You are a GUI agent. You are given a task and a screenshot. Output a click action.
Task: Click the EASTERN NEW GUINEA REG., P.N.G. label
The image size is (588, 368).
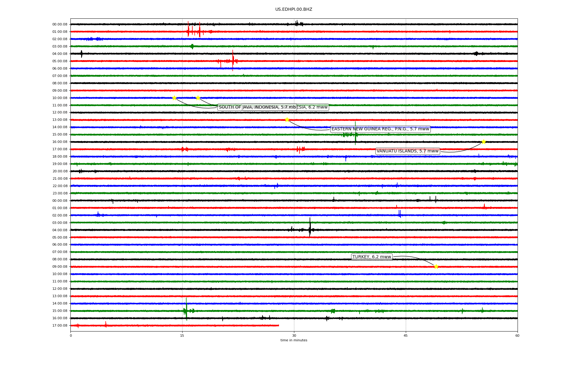(x=380, y=129)
